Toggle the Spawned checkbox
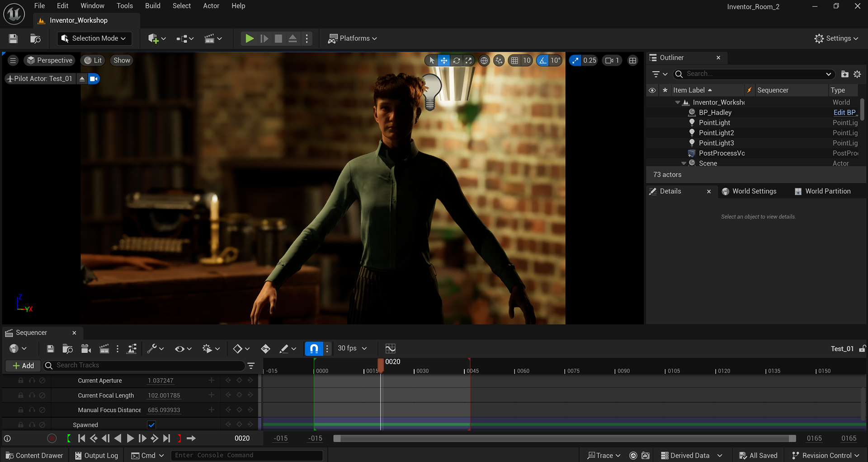Viewport: 868px width, 462px height. pos(151,425)
